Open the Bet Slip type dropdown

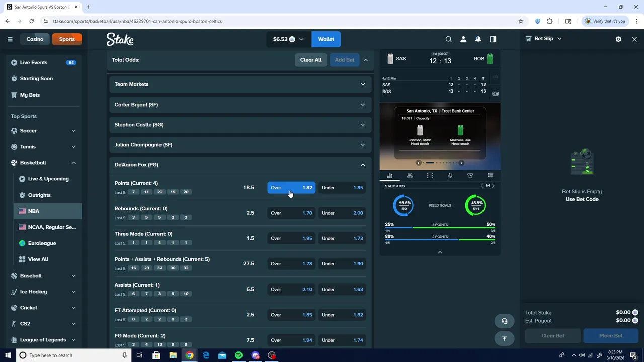tap(544, 39)
